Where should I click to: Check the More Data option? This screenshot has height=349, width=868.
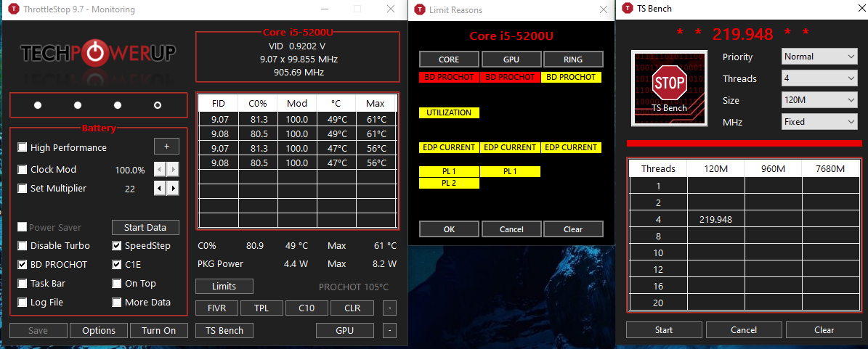(x=116, y=302)
